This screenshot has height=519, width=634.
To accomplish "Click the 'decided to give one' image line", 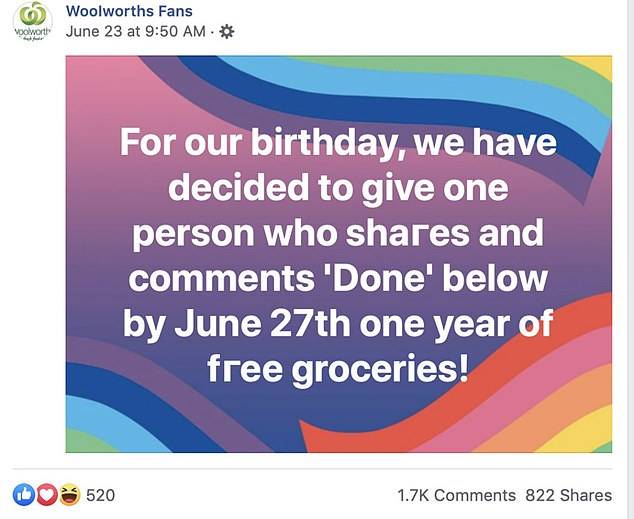I will pyautogui.click(x=339, y=188).
